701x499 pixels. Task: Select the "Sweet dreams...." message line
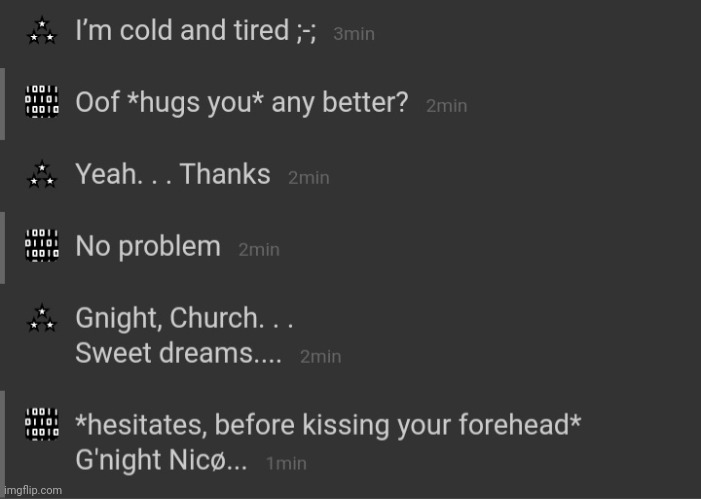(x=179, y=355)
